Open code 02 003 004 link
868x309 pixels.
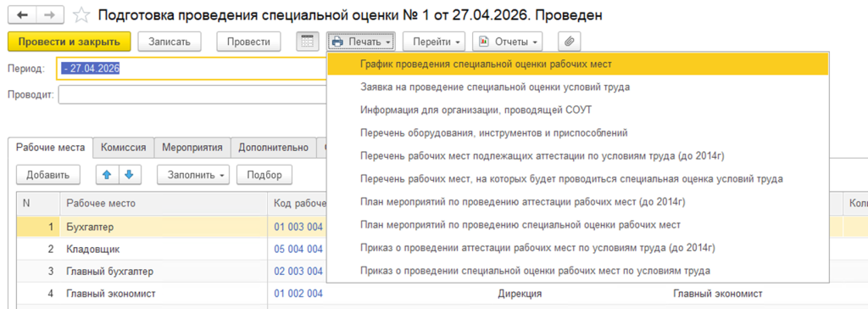click(298, 272)
